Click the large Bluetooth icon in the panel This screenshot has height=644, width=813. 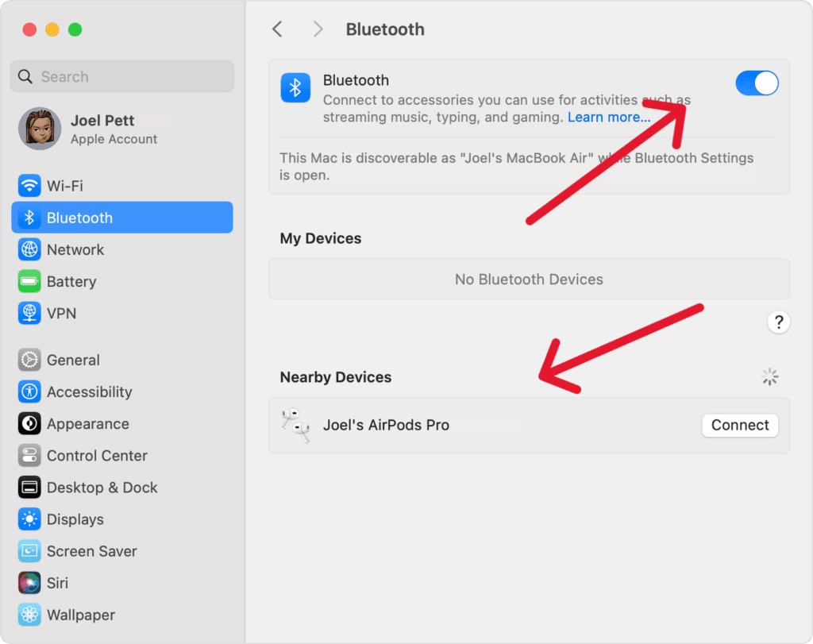coord(295,87)
